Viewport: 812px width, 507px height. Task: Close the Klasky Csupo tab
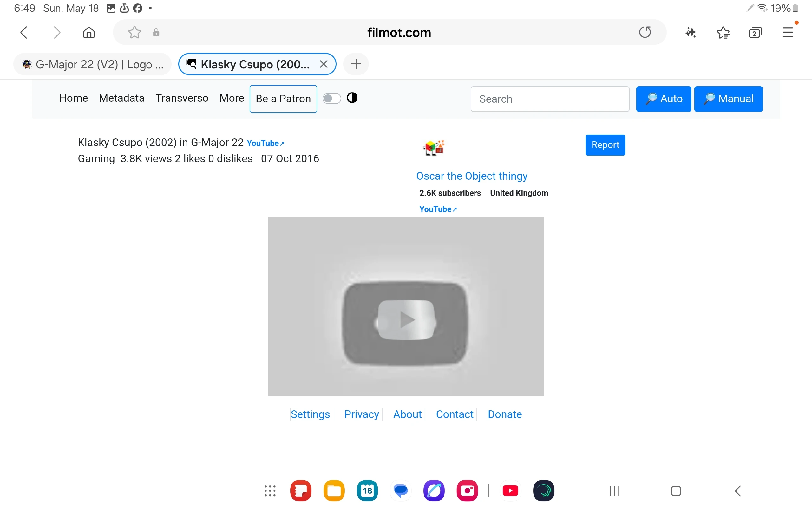324,64
